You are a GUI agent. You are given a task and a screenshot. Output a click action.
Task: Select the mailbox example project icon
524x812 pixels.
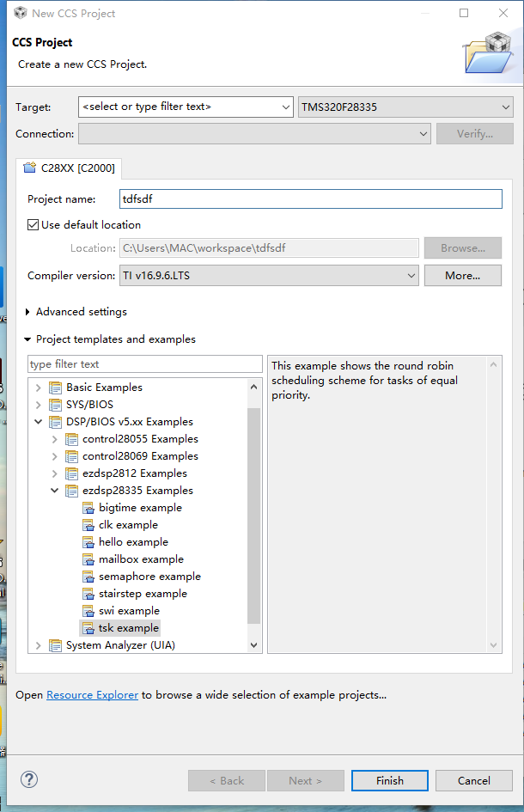88,559
